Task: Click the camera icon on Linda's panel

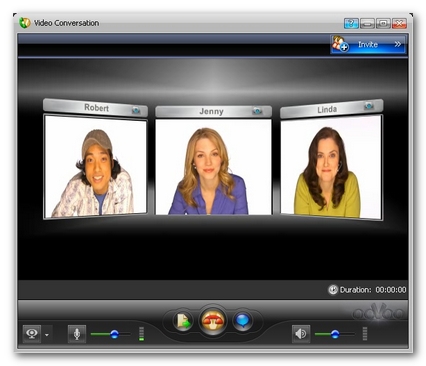Action: [369, 106]
